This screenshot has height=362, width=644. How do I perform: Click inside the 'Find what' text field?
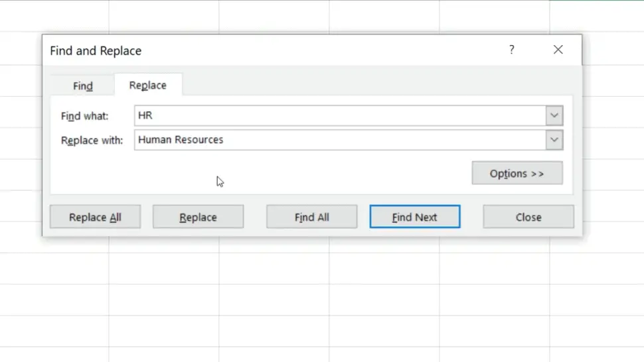click(x=339, y=115)
